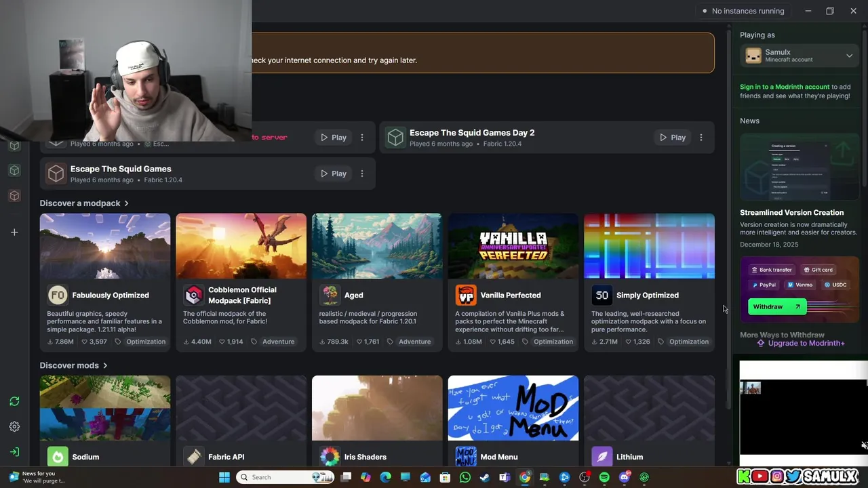This screenshot has height=488, width=868.
Task: Click the taskbar Search box
Action: (x=285, y=477)
